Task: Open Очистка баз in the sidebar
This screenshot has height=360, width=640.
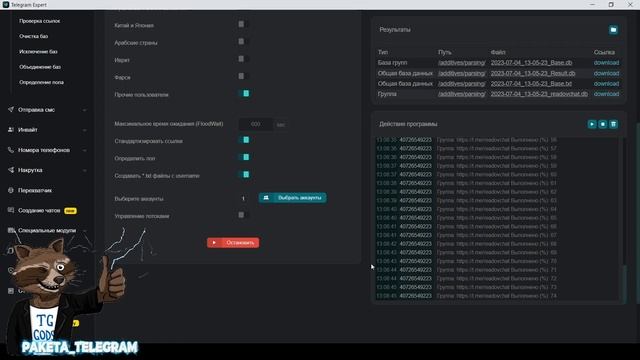Action: [33, 36]
